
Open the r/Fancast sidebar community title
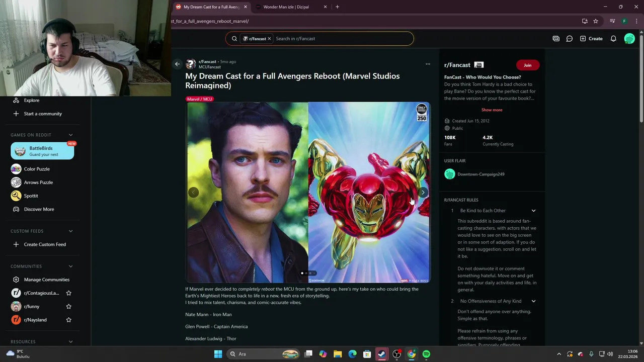click(x=457, y=65)
